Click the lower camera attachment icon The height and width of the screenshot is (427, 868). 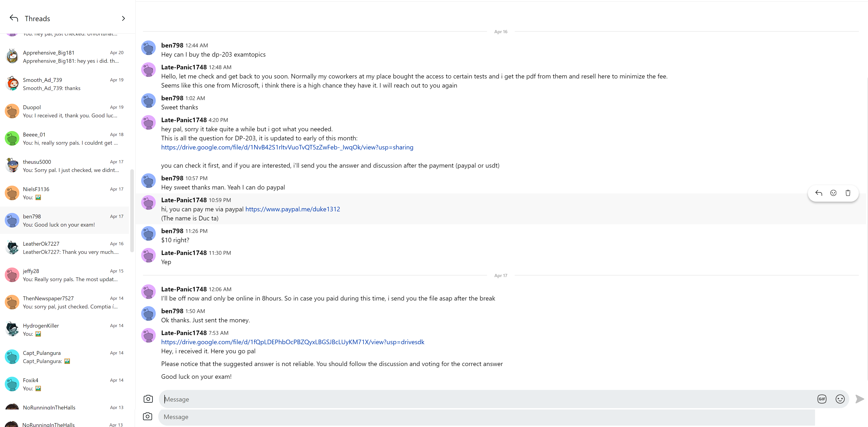click(x=147, y=417)
